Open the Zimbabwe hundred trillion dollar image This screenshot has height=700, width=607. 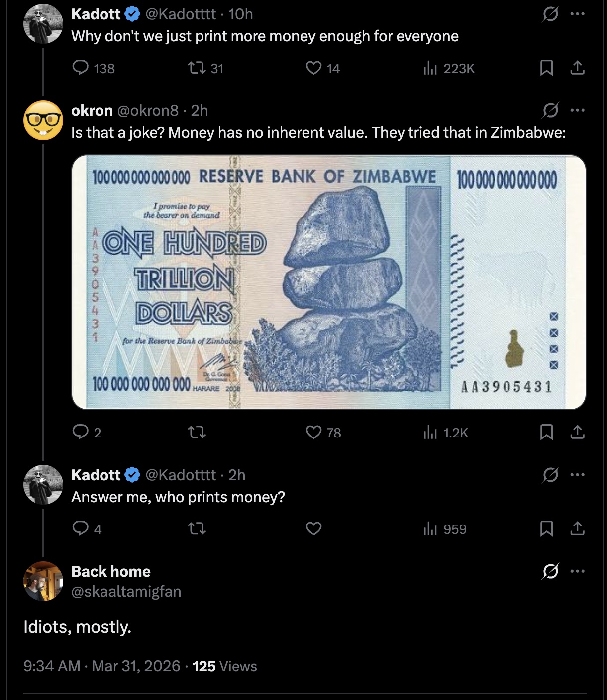click(x=328, y=282)
